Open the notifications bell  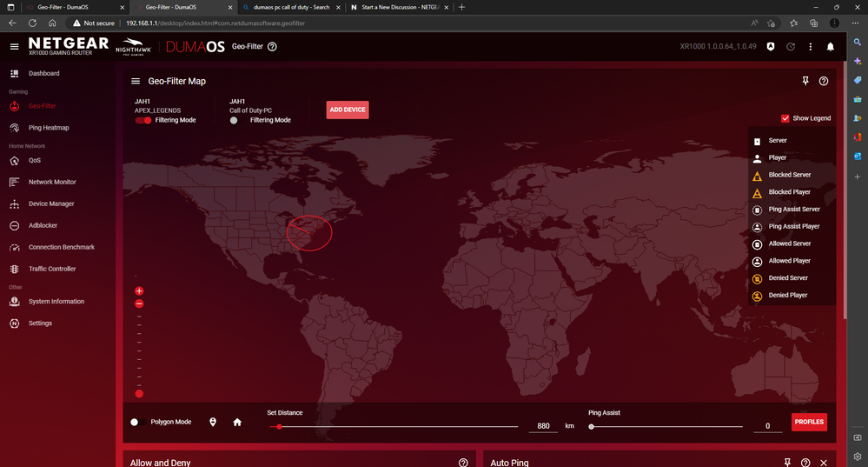(831, 47)
